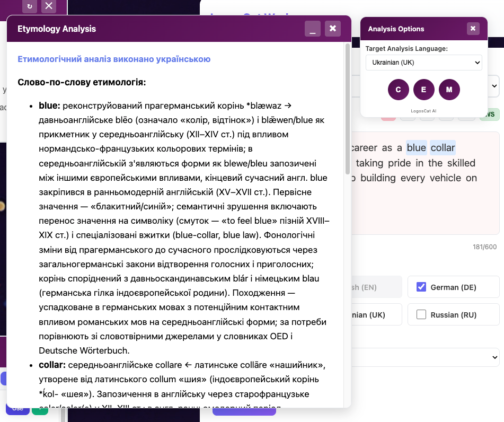Uncheck the German (DE) checkbox

click(x=421, y=287)
